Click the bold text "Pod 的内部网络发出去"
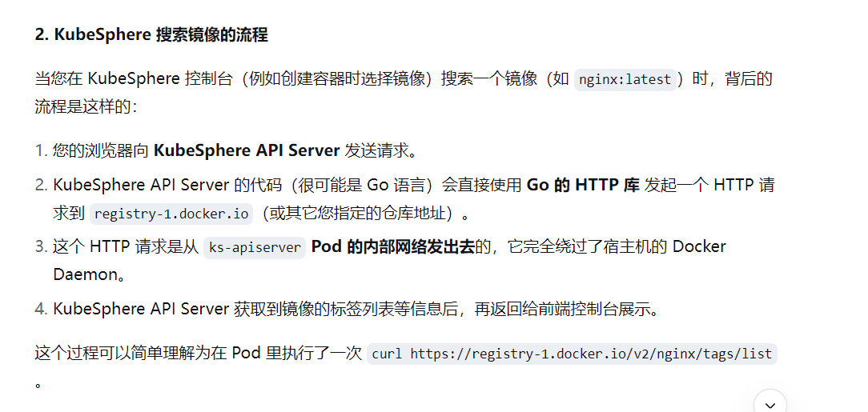 click(393, 246)
